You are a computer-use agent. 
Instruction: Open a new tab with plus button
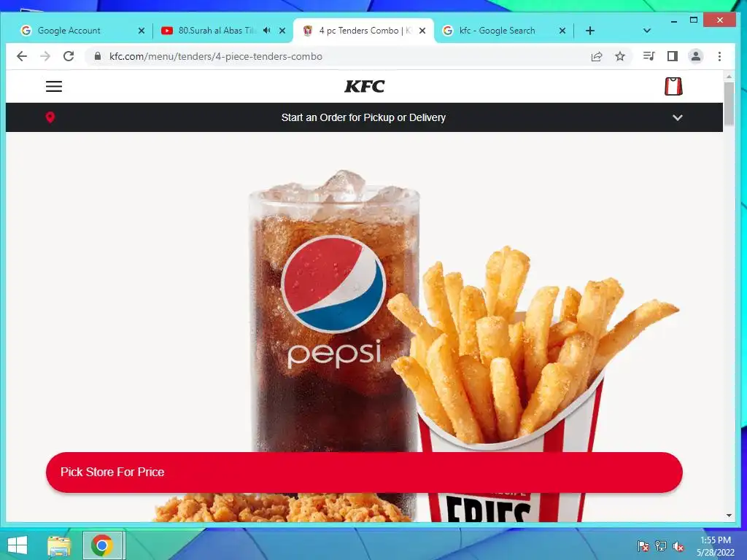[589, 31]
